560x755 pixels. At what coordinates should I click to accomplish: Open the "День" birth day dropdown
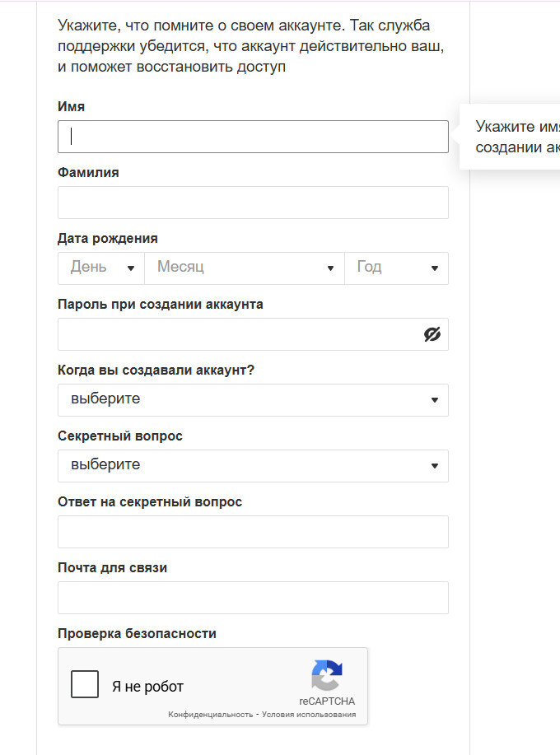point(101,268)
